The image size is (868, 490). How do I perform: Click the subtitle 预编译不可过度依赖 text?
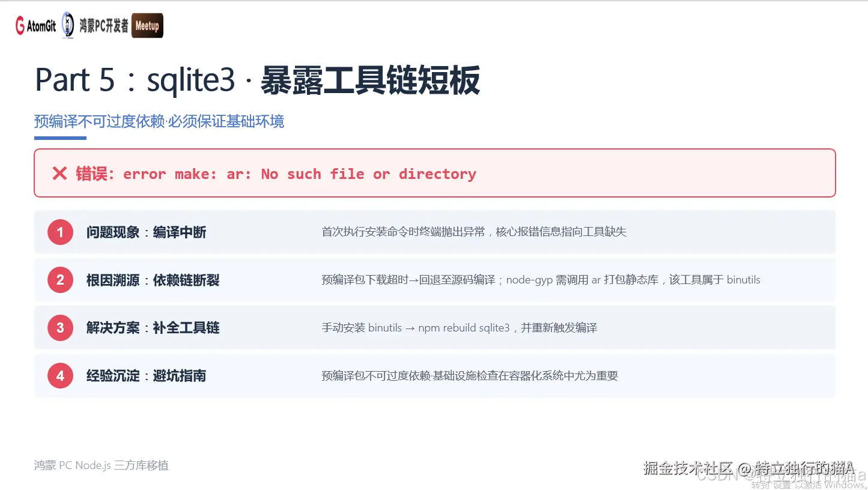pos(159,121)
